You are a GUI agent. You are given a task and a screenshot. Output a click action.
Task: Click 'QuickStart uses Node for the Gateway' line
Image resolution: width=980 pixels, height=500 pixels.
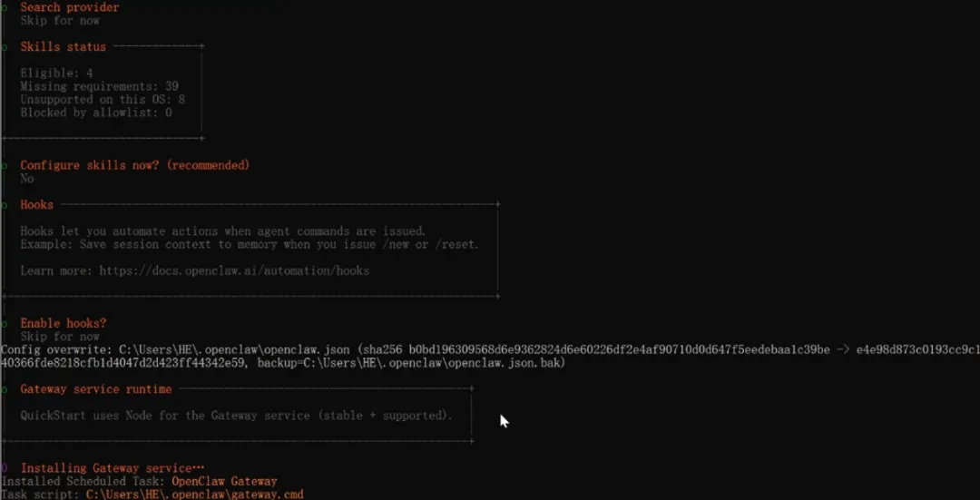coord(236,416)
